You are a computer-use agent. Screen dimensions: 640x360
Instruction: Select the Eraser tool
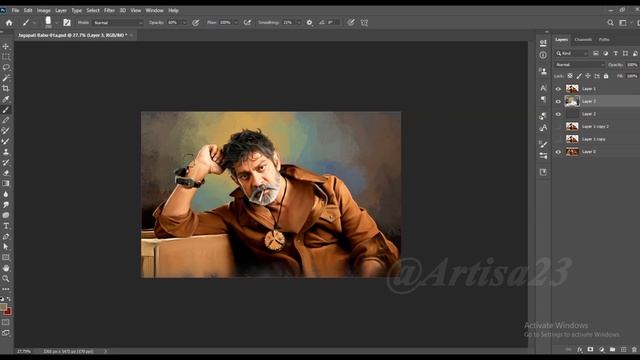(6, 173)
